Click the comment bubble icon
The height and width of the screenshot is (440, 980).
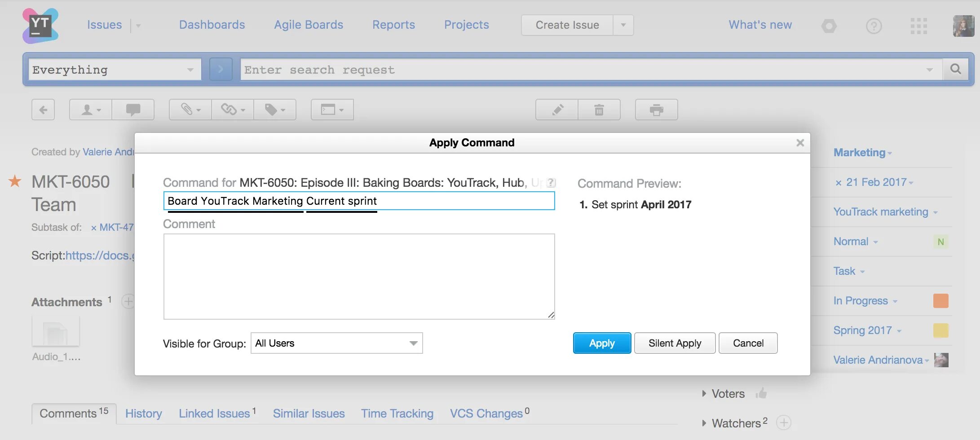(133, 109)
